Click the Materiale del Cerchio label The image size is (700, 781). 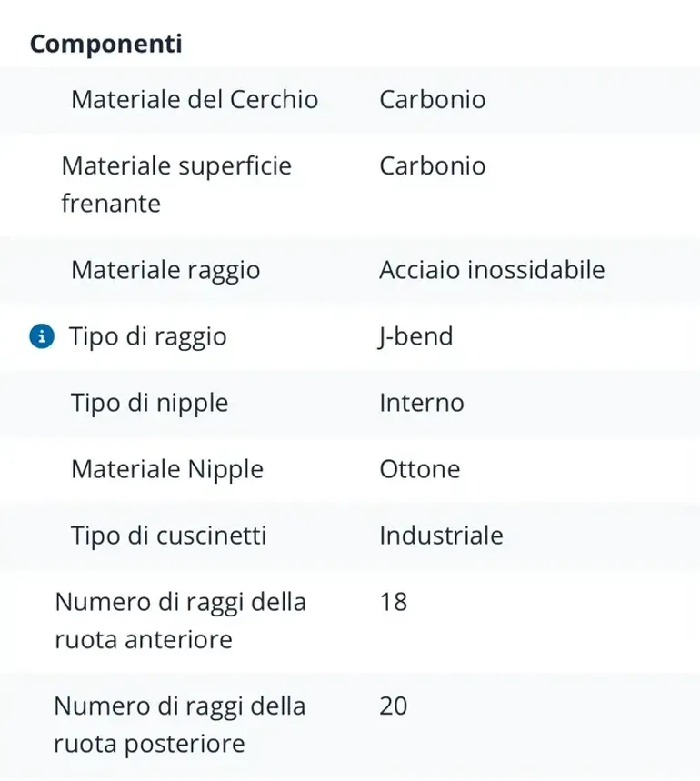[x=195, y=99]
